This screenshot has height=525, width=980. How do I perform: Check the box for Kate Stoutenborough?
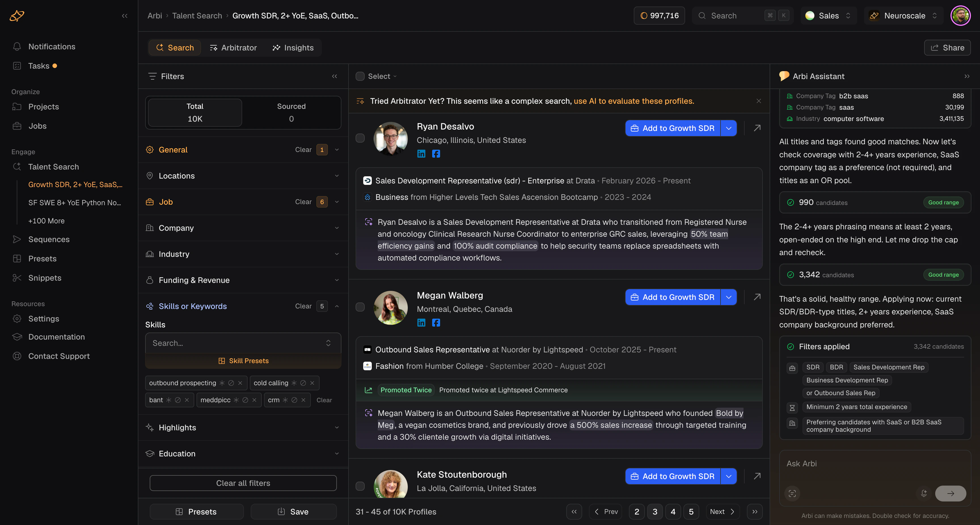(x=360, y=486)
